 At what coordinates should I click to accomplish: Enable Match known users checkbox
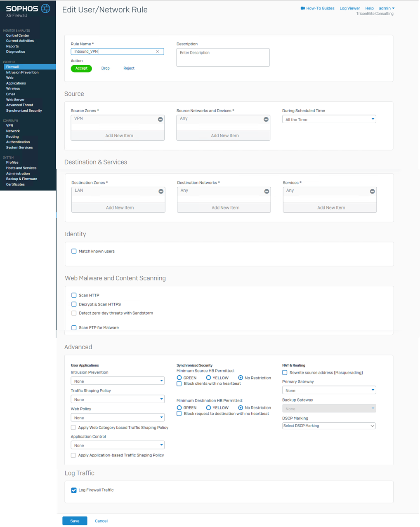point(74,251)
